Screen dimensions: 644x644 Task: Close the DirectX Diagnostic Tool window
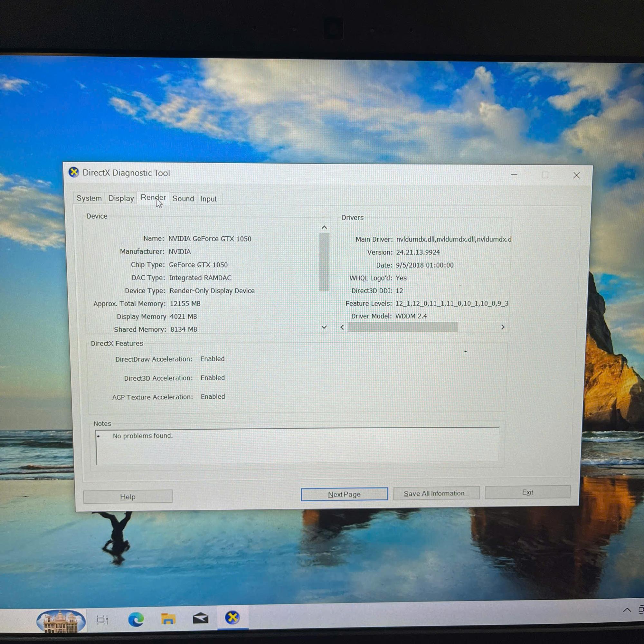tap(576, 175)
